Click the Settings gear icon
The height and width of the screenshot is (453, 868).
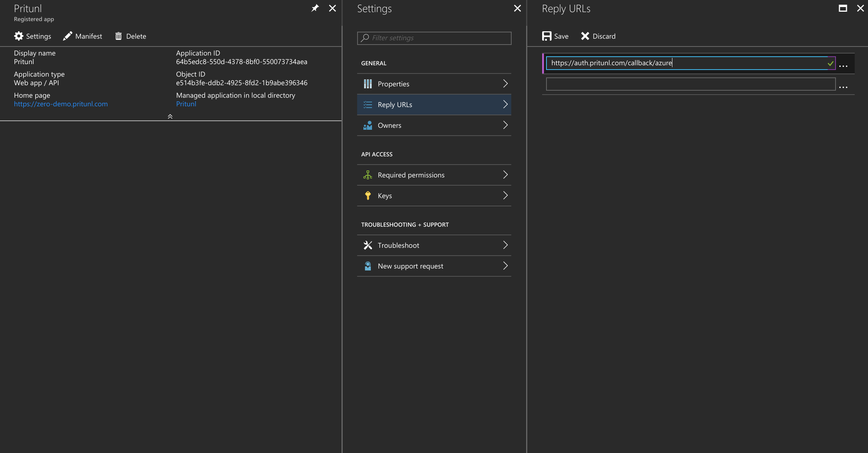click(18, 36)
